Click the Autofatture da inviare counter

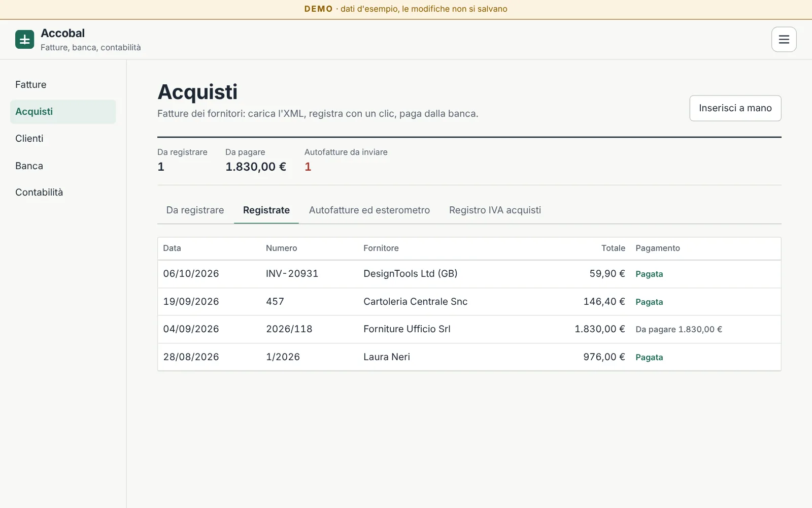tap(346, 160)
